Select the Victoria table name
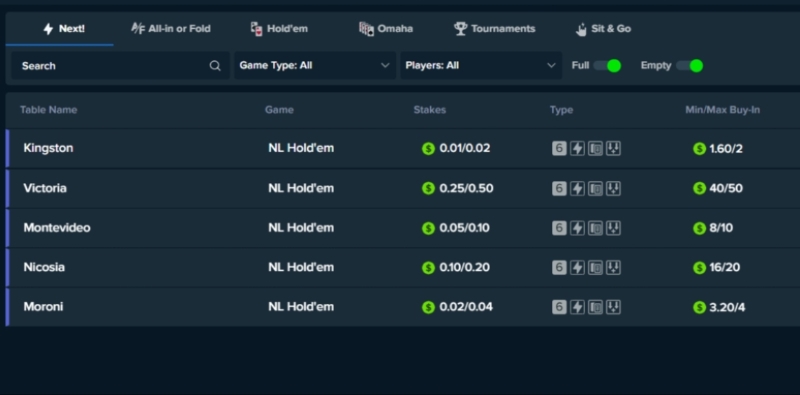The width and height of the screenshot is (800, 395). click(45, 188)
